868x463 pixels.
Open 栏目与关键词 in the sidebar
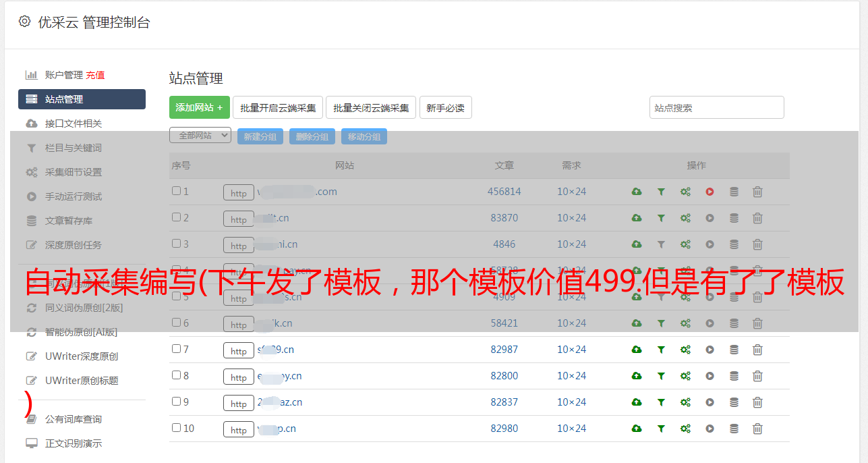(x=74, y=148)
